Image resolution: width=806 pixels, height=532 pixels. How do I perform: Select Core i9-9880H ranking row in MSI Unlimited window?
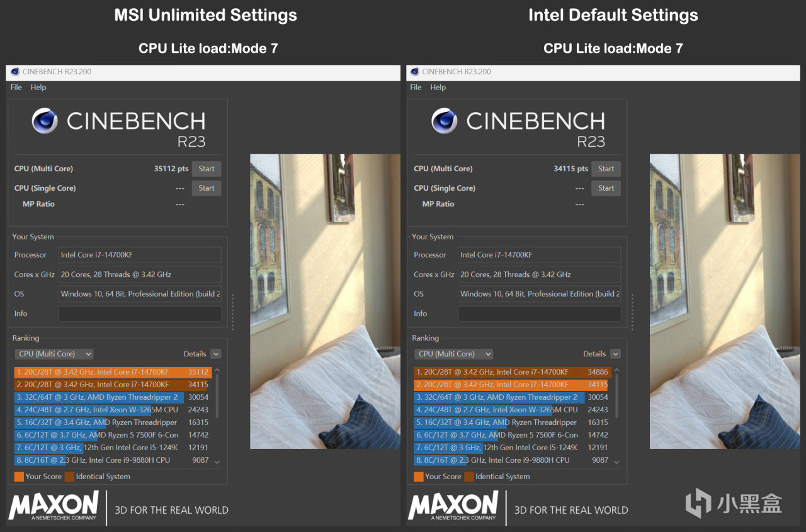pyautogui.click(x=112, y=460)
